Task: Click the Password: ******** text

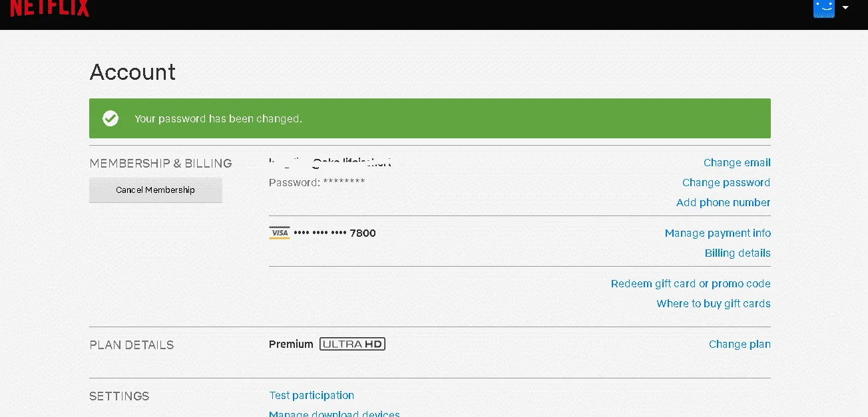Action: pos(317,182)
